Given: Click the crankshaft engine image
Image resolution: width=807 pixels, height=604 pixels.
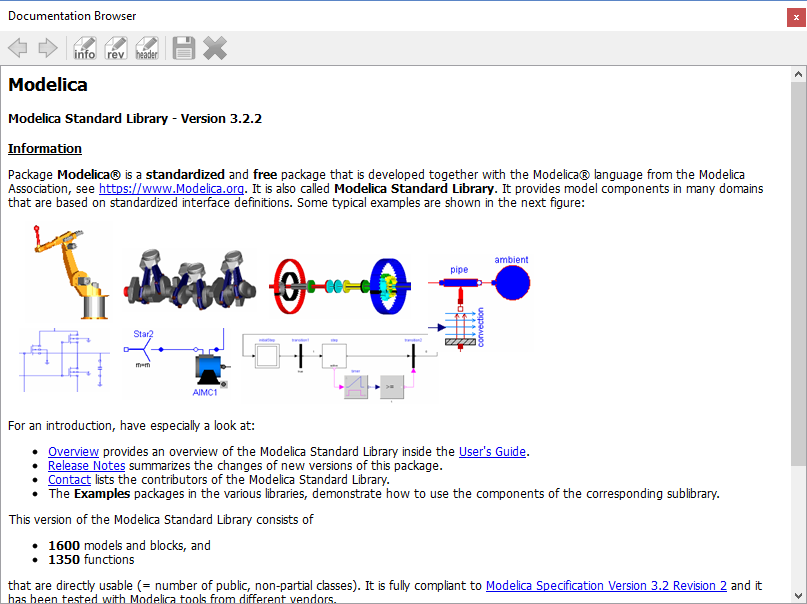Looking at the screenshot, I should click(190, 275).
